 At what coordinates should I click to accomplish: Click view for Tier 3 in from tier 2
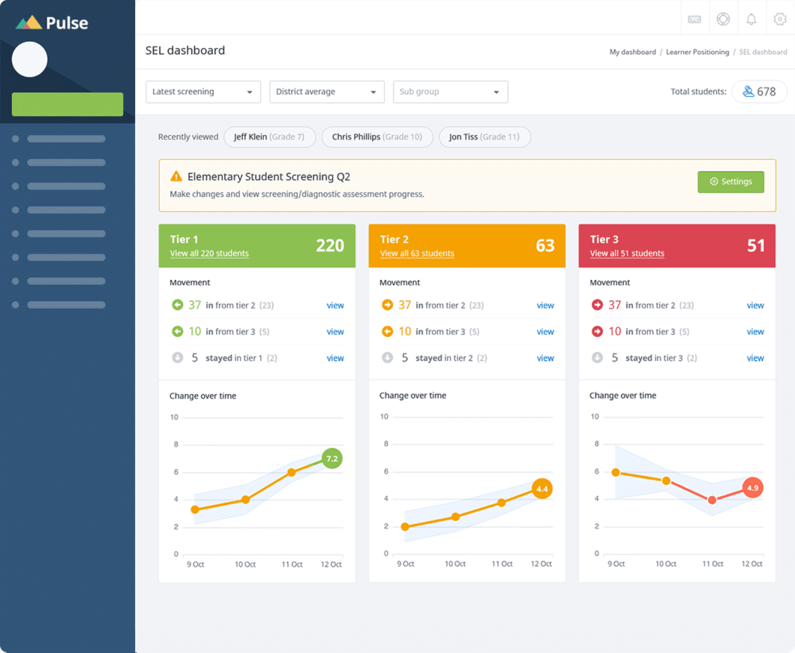click(755, 305)
